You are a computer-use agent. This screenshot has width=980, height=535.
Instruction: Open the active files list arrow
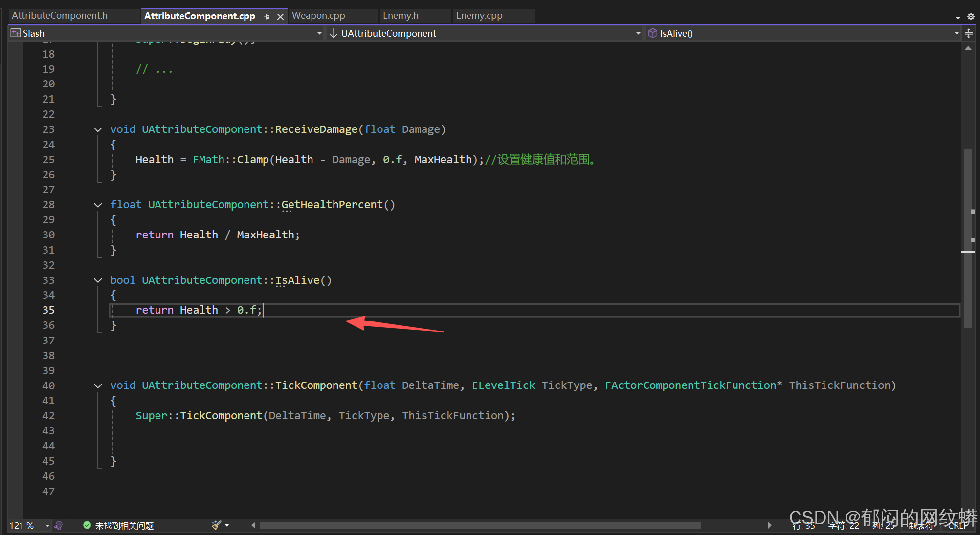[x=958, y=17]
